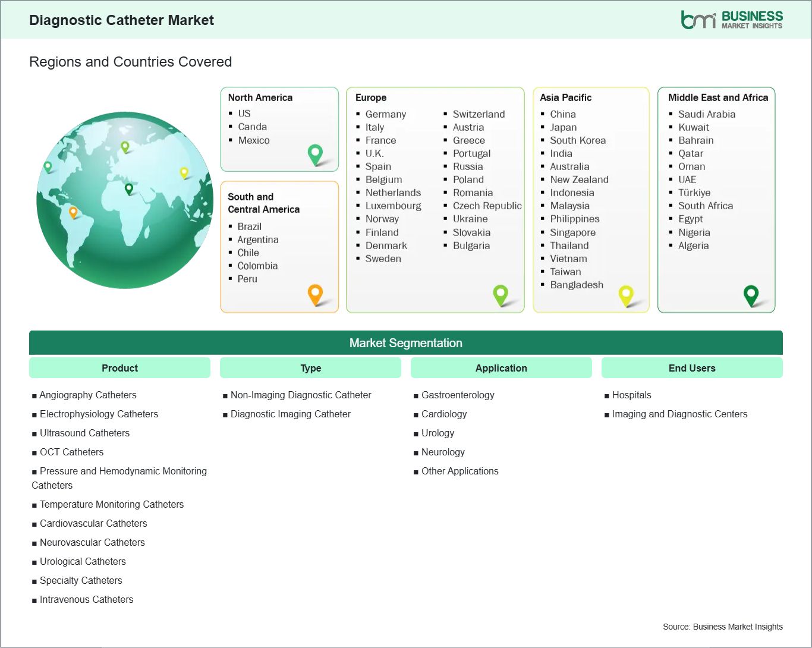Select the Application segmentation header
Viewport: 812px width, 648px height.
[x=501, y=368]
